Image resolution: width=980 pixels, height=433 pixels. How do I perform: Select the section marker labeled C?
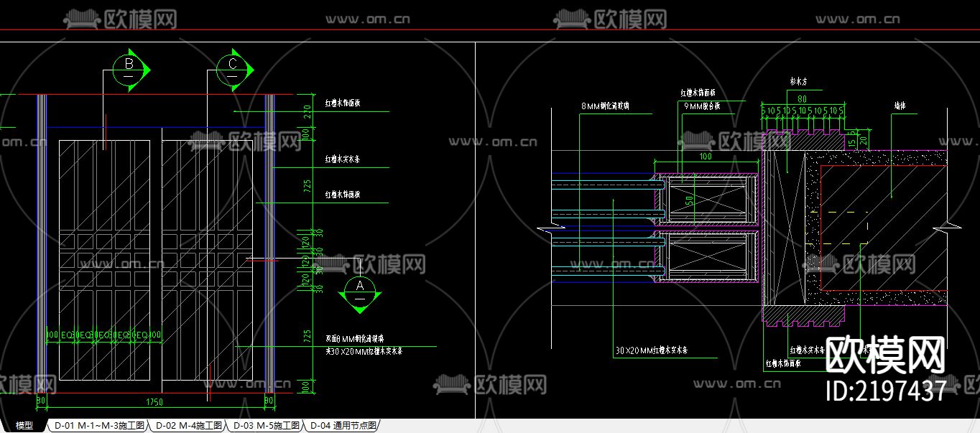pos(234,70)
